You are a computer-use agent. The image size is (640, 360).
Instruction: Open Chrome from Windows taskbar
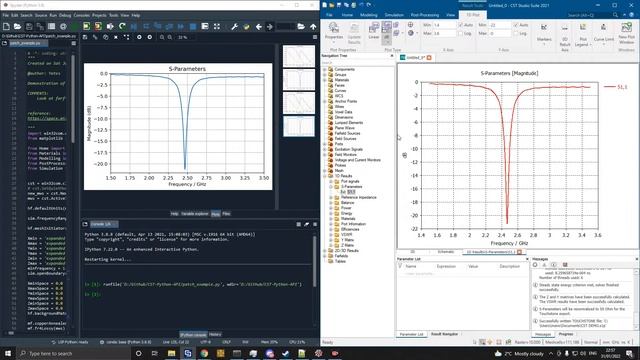[204, 353]
